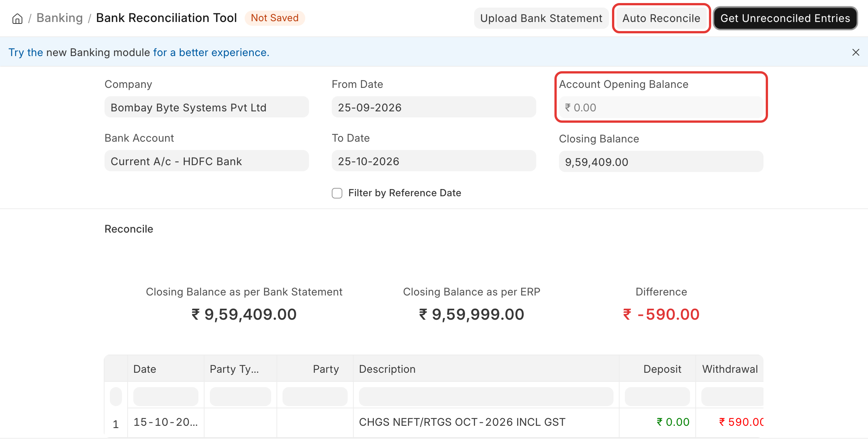Viewport: 868px width, 447px height.
Task: Click the Description column filter box
Action: tap(486, 397)
